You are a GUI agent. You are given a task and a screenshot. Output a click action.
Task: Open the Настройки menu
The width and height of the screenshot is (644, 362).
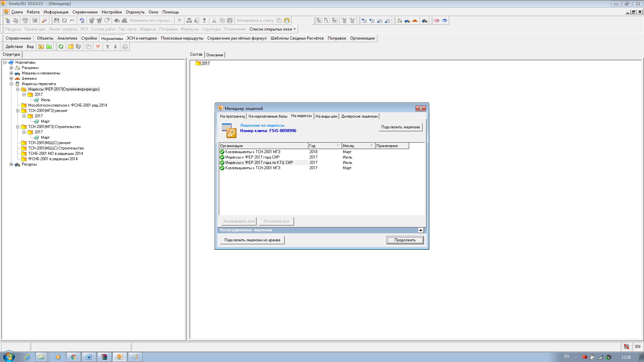pyautogui.click(x=112, y=12)
